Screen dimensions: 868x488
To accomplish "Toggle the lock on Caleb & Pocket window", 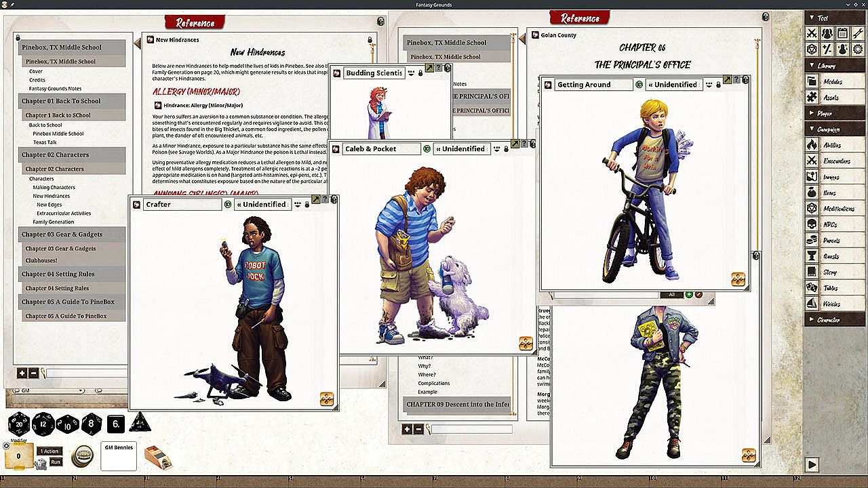I will (506, 148).
